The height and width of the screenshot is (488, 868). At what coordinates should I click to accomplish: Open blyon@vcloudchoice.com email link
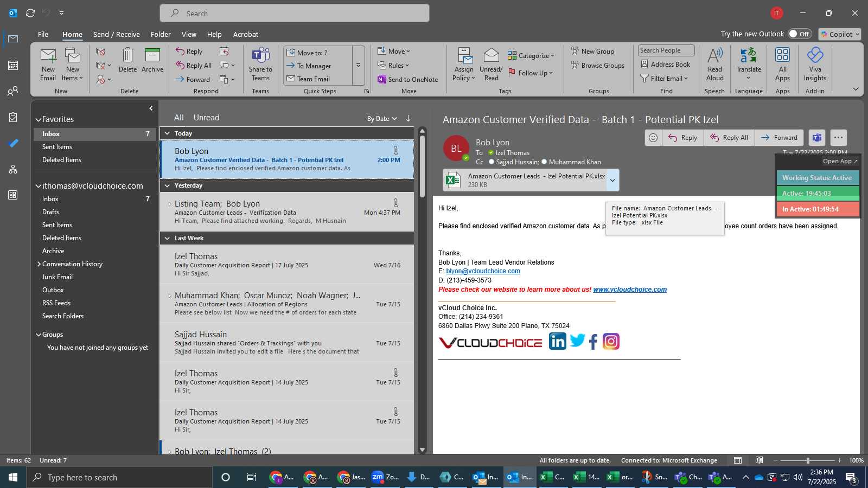click(x=483, y=271)
